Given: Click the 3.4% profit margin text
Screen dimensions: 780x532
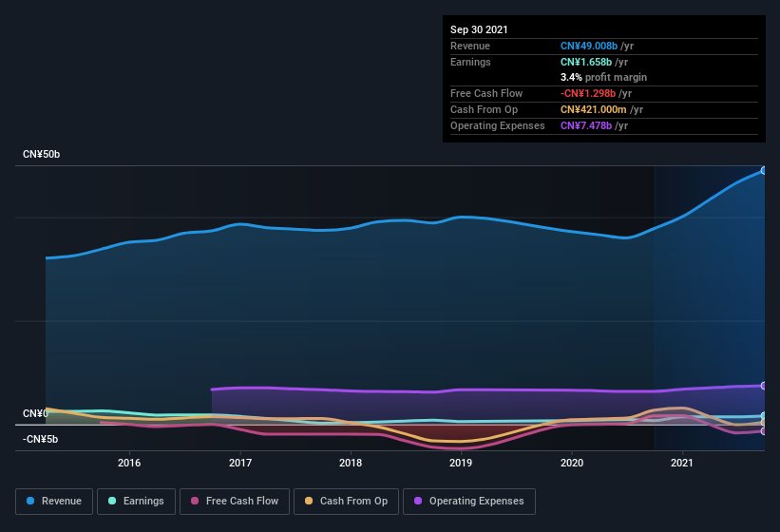Looking at the screenshot, I should point(604,77).
